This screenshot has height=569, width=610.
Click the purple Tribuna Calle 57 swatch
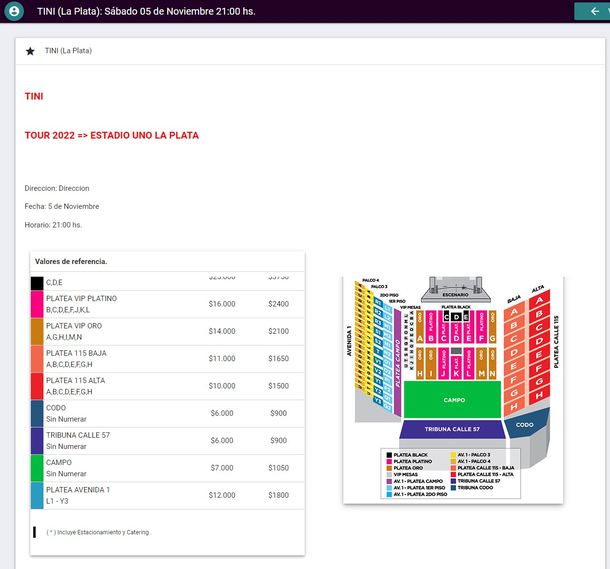point(37,441)
